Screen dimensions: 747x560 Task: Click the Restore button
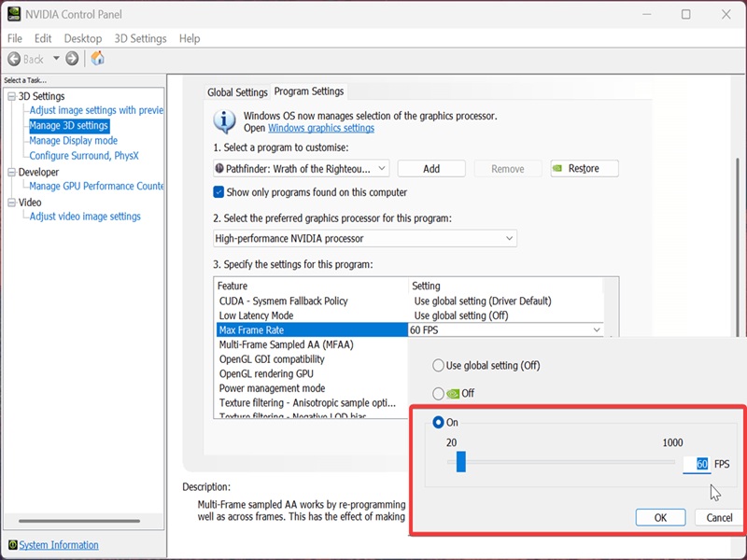tap(585, 169)
